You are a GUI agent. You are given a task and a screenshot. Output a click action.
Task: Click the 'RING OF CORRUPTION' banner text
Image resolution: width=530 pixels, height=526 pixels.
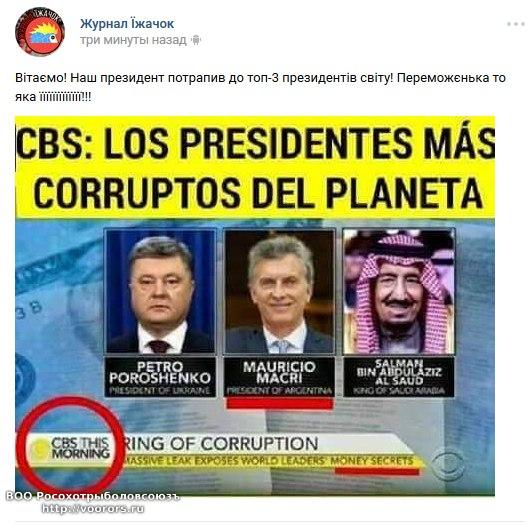[x=220, y=444]
